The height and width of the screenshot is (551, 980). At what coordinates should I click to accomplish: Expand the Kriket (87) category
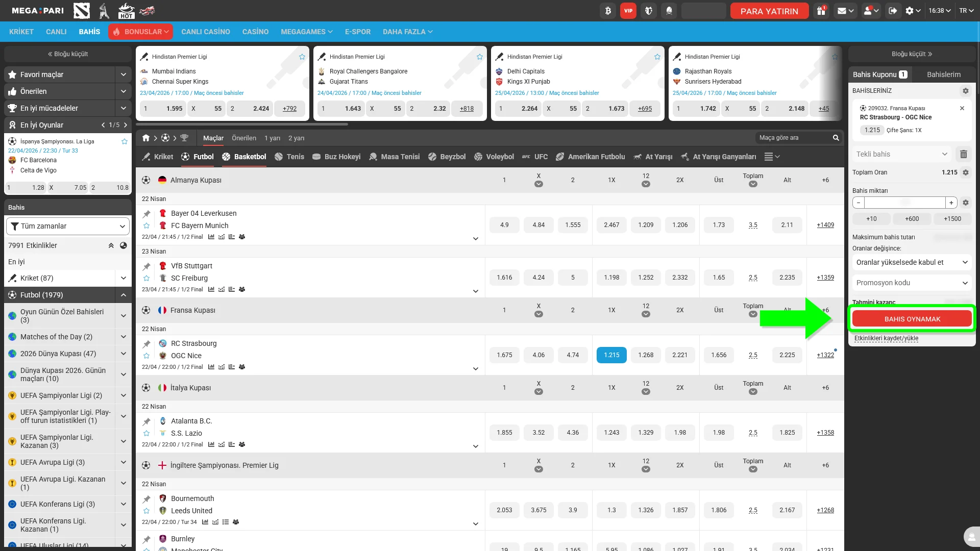coord(124,278)
